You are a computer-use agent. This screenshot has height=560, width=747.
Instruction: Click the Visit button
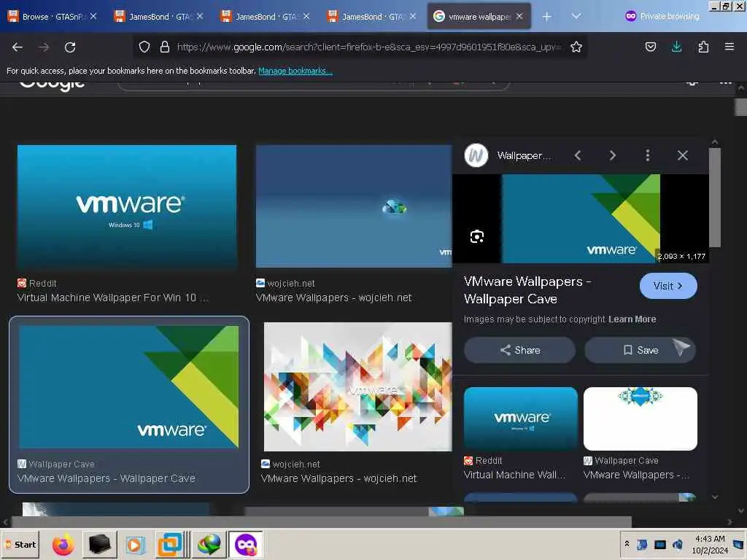[668, 286]
